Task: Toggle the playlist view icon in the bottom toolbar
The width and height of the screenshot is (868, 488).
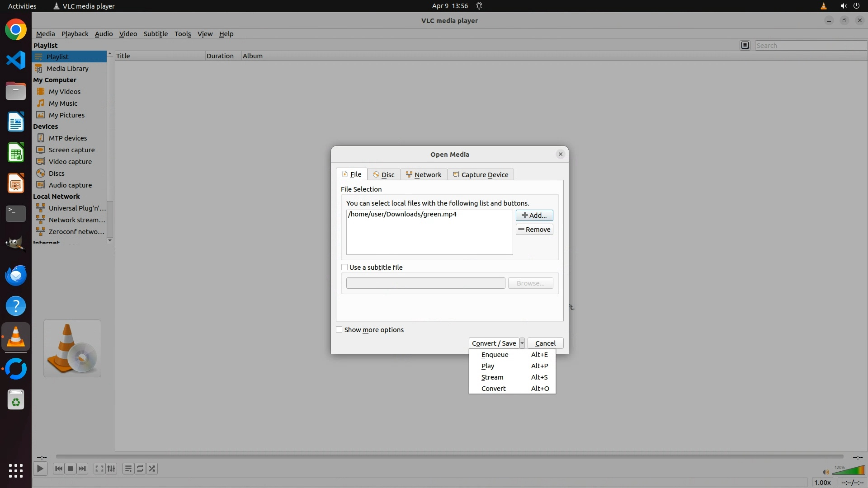Action: [x=128, y=469]
